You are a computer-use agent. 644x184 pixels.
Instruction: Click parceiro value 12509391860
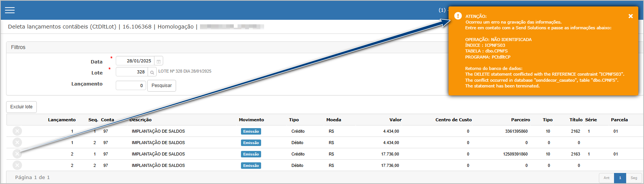[x=515, y=154]
